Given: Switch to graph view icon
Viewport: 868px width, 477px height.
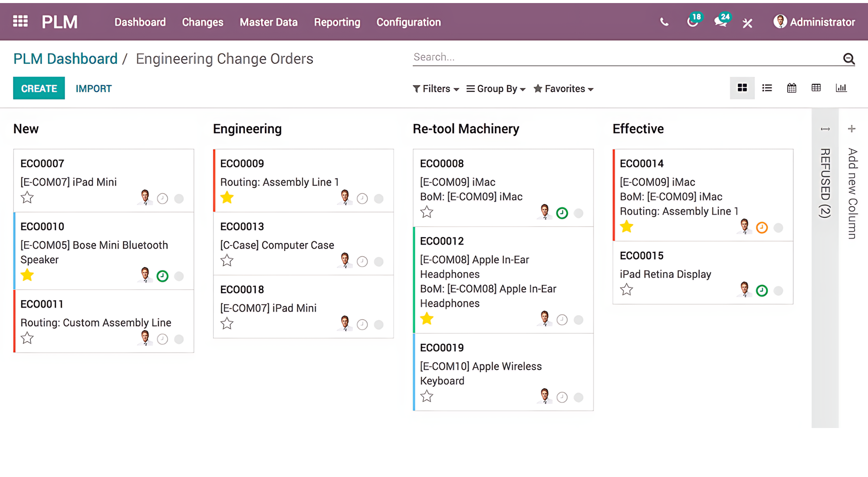Looking at the screenshot, I should pos(841,88).
